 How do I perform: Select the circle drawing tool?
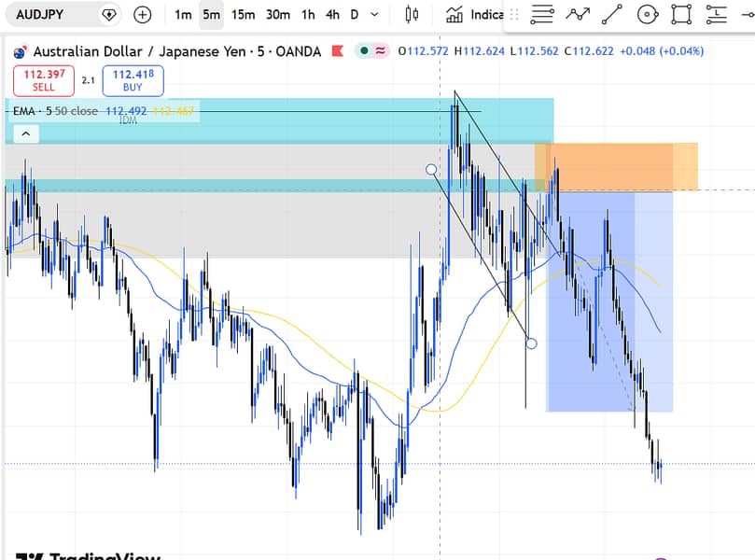[648, 15]
